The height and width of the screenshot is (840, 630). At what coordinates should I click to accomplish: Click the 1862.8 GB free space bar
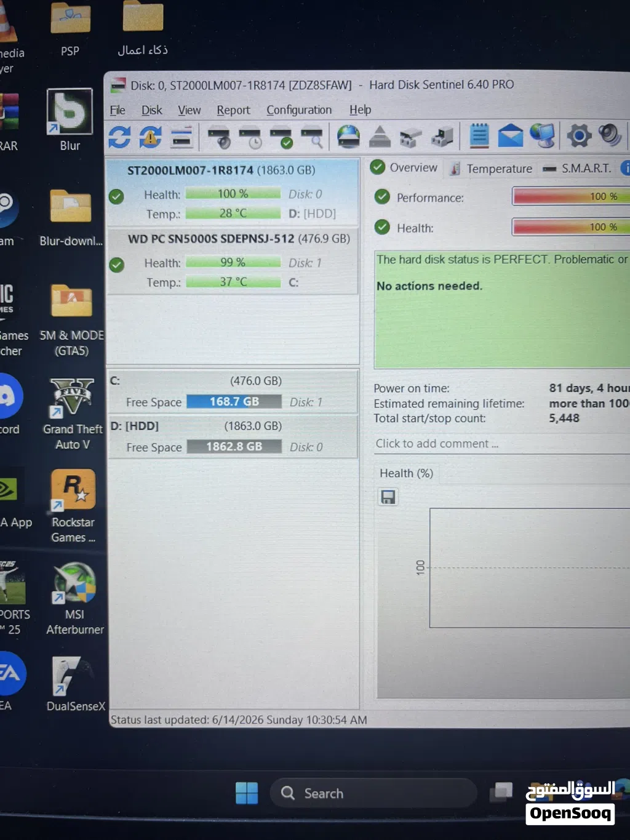[x=234, y=446]
